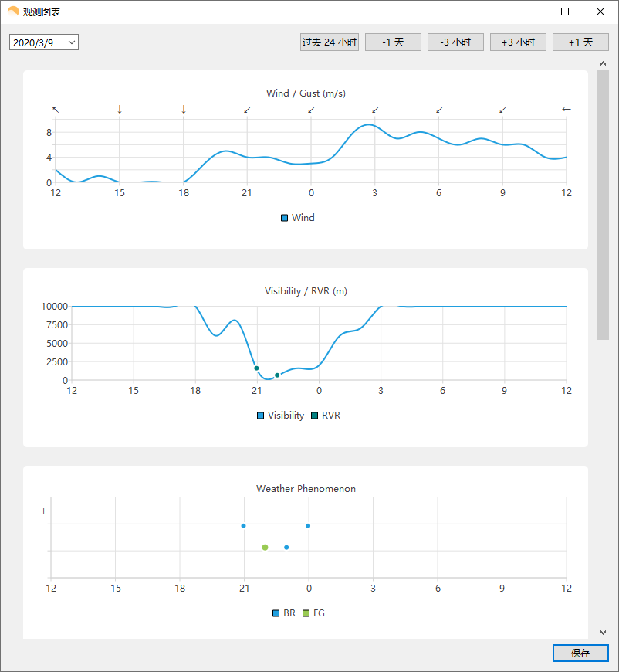Click the FG legend green square
619x672 pixels.
click(306, 613)
